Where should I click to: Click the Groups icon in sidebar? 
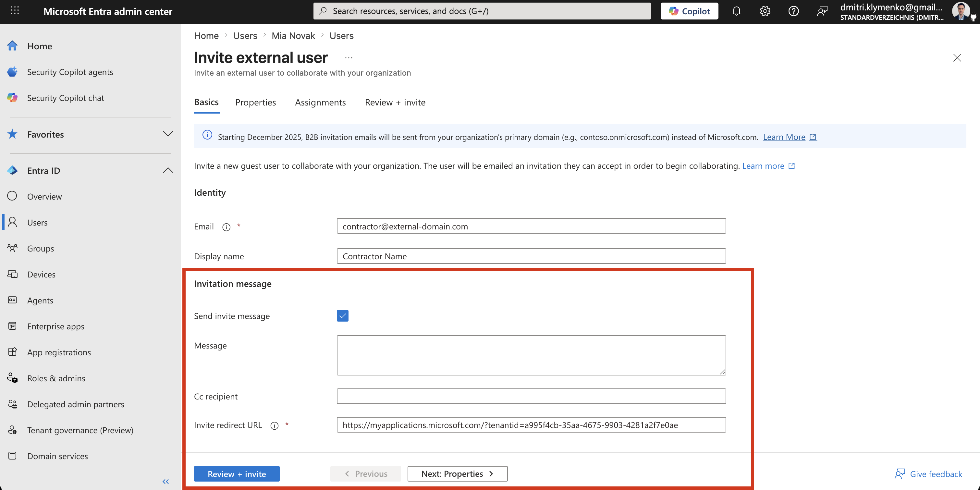pos(13,248)
